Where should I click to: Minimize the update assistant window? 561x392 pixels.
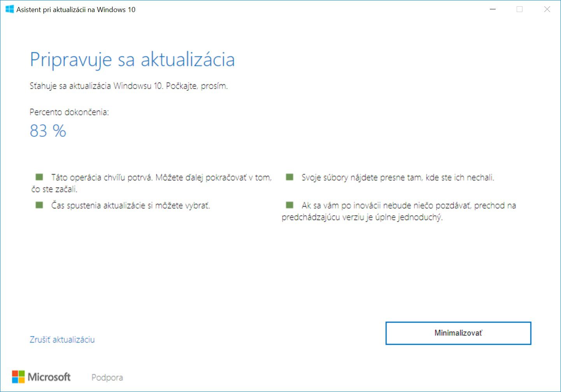click(493, 9)
